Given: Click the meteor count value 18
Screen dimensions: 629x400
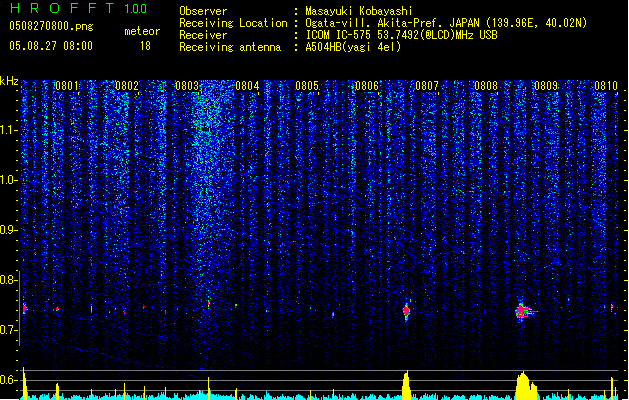Looking at the screenshot, I should tap(145, 46).
